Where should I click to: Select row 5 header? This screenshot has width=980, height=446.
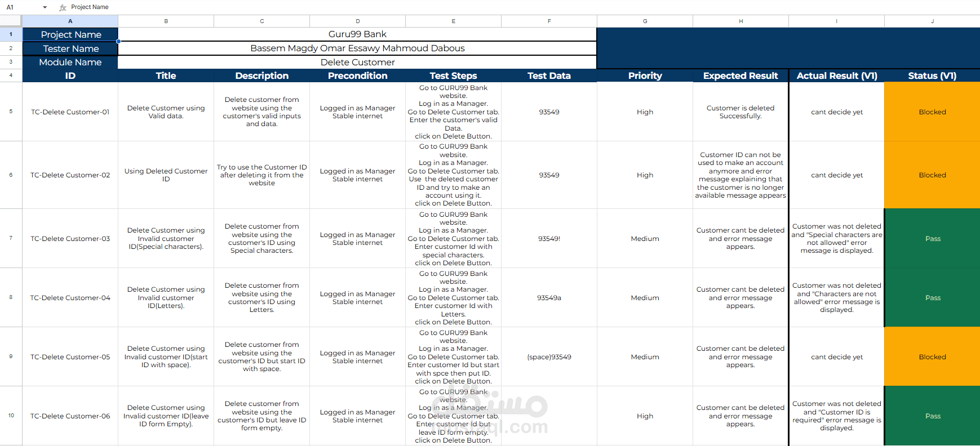[x=11, y=111]
